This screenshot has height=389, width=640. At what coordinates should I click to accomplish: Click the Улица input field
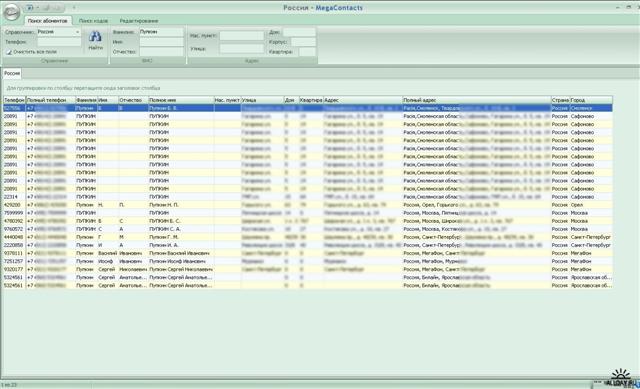242,49
